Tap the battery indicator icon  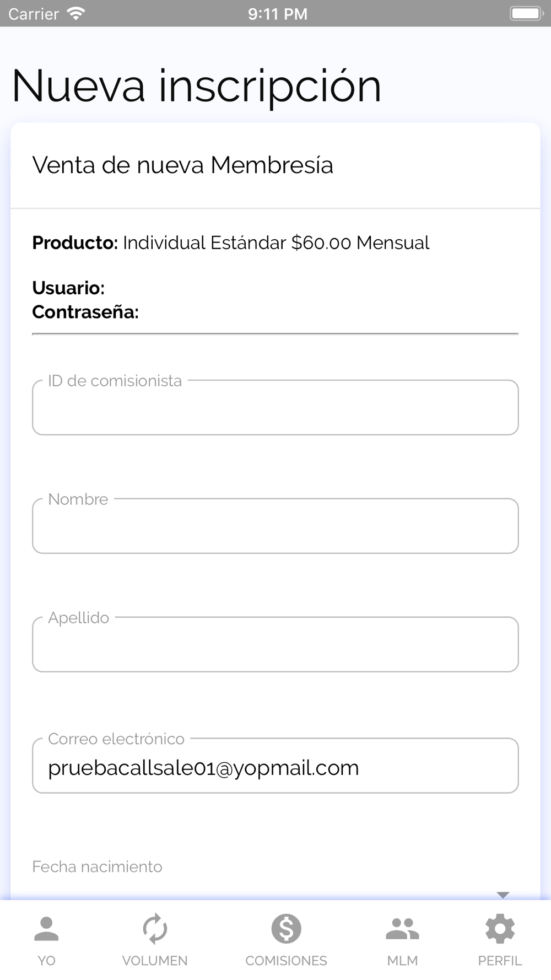(x=527, y=13)
